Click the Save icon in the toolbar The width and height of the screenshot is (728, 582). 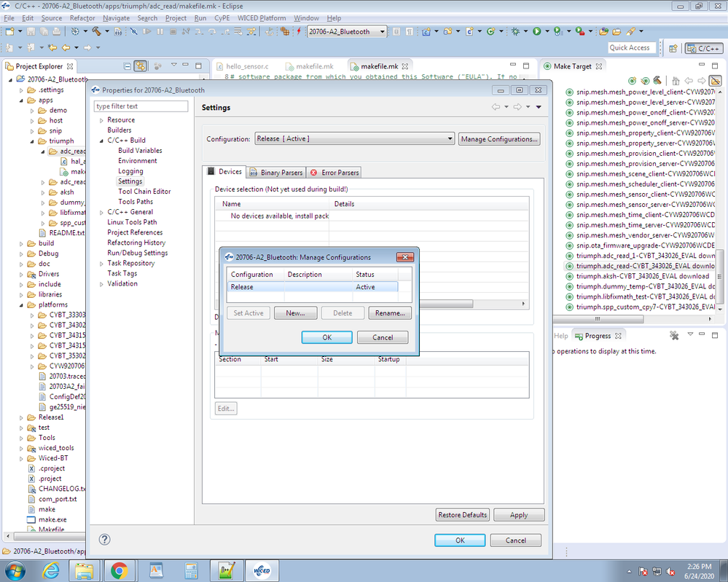31,33
